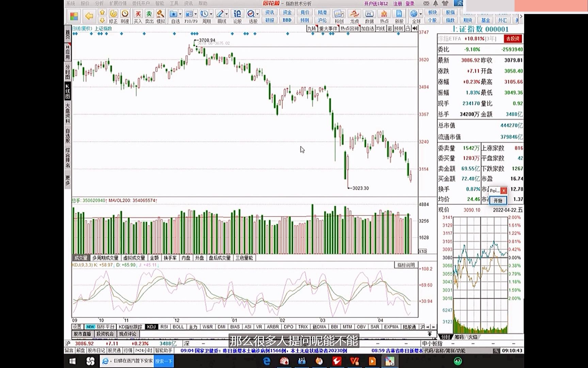
Task: Switch to the BOLL indicator tab
Action: click(x=178, y=327)
